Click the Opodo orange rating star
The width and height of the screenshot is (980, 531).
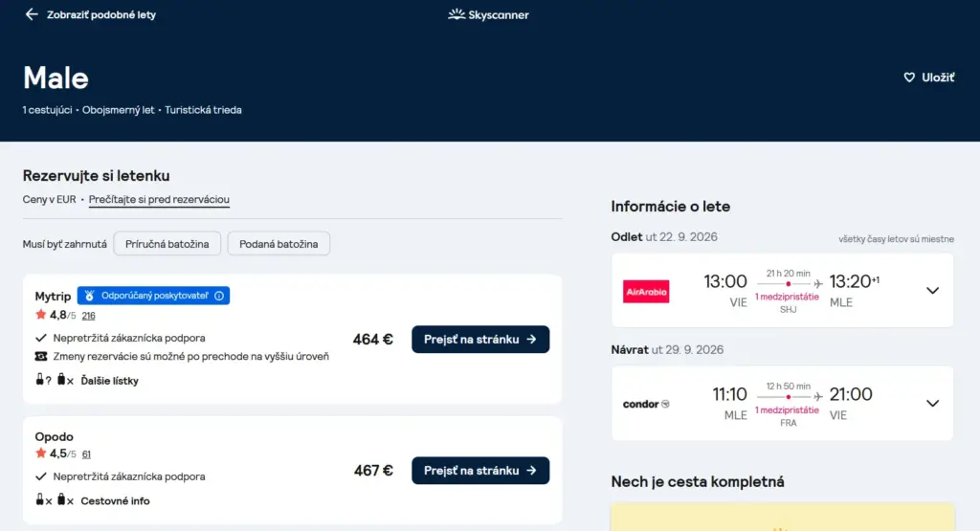[40, 453]
